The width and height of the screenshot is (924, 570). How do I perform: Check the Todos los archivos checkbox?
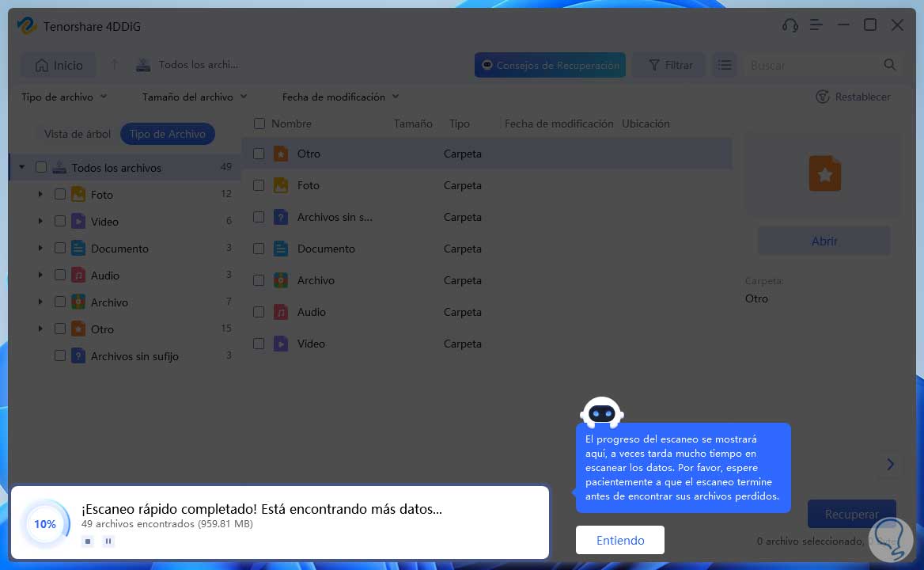click(x=41, y=167)
